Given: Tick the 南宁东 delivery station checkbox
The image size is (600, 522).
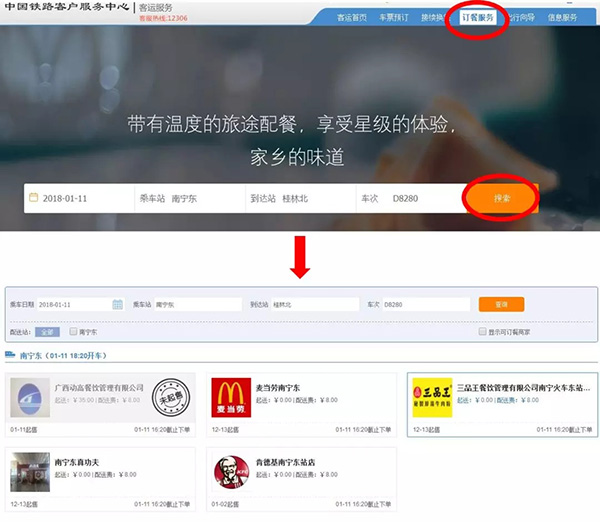Looking at the screenshot, I should coord(71,331).
